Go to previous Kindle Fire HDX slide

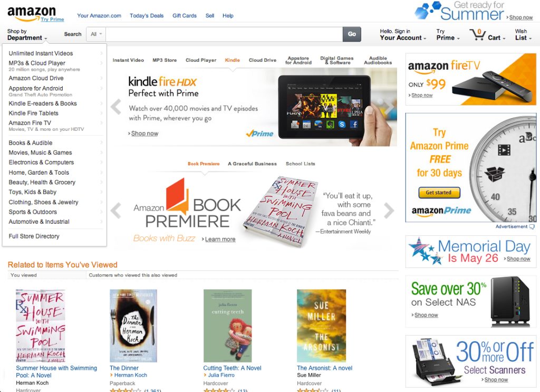[116, 107]
